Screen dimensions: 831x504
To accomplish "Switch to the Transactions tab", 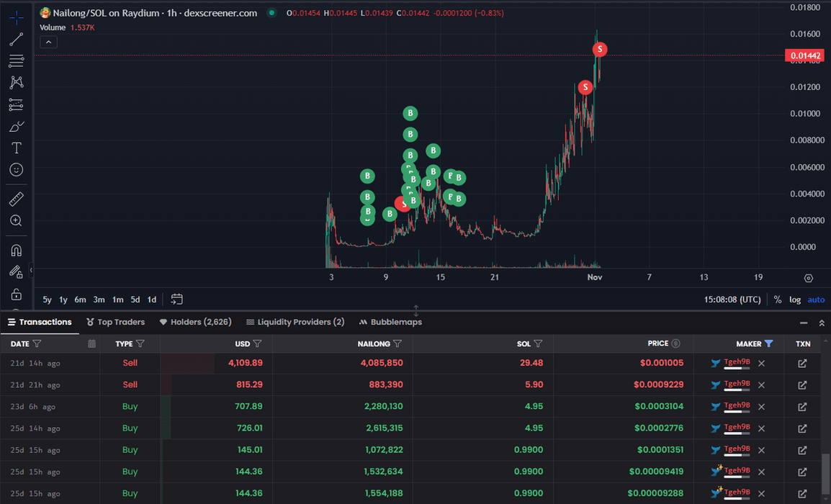I will point(40,322).
